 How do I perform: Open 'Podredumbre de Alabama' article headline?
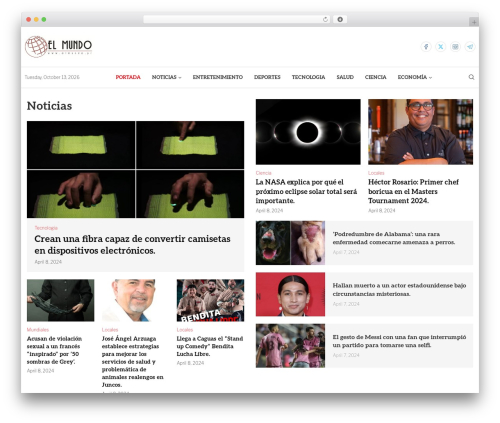[x=394, y=238]
